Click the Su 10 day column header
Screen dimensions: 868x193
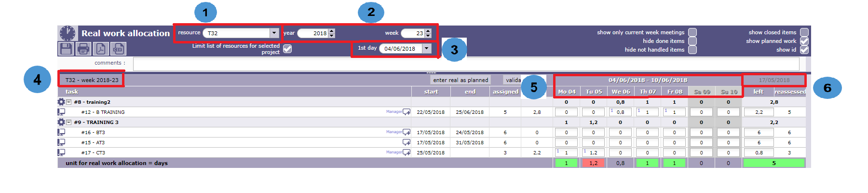click(x=729, y=92)
